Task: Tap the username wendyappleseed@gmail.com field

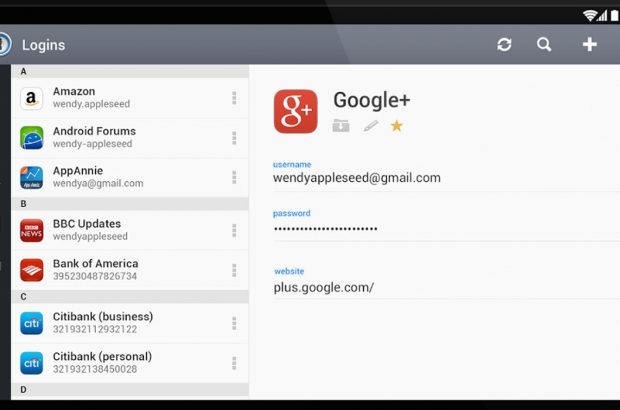Action: (446, 176)
